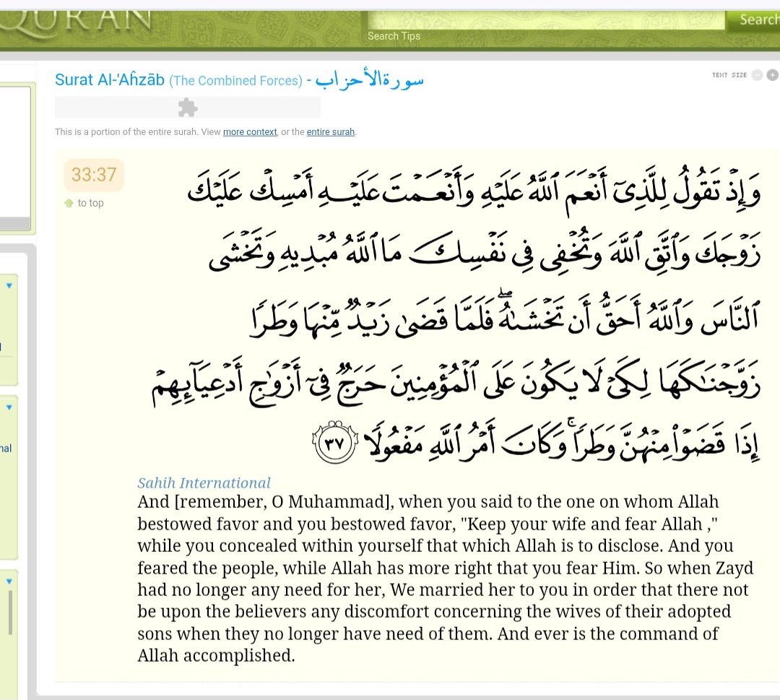The height and width of the screenshot is (700, 780).
Task: Click the verse end marker ٣٧
Action: pyautogui.click(x=335, y=442)
